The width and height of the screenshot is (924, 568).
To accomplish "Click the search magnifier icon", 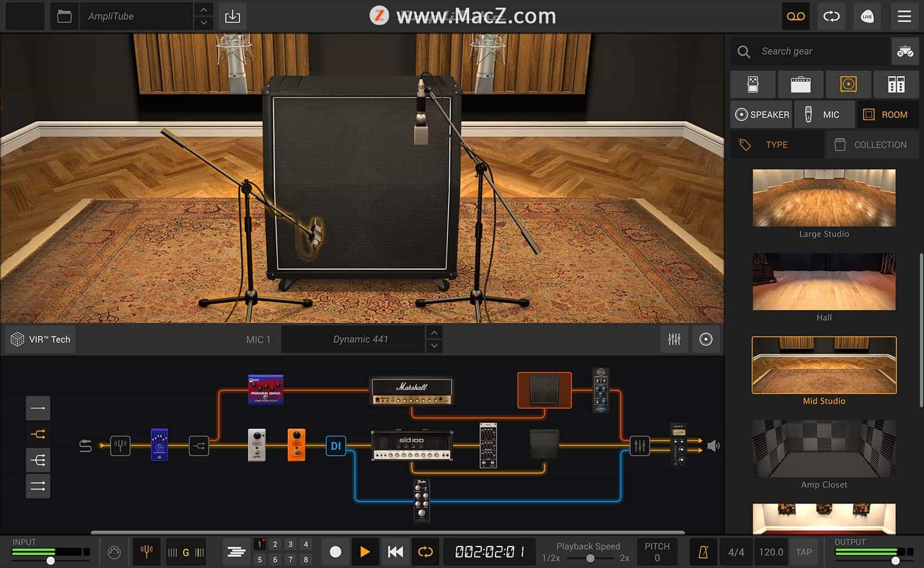I will tap(744, 51).
